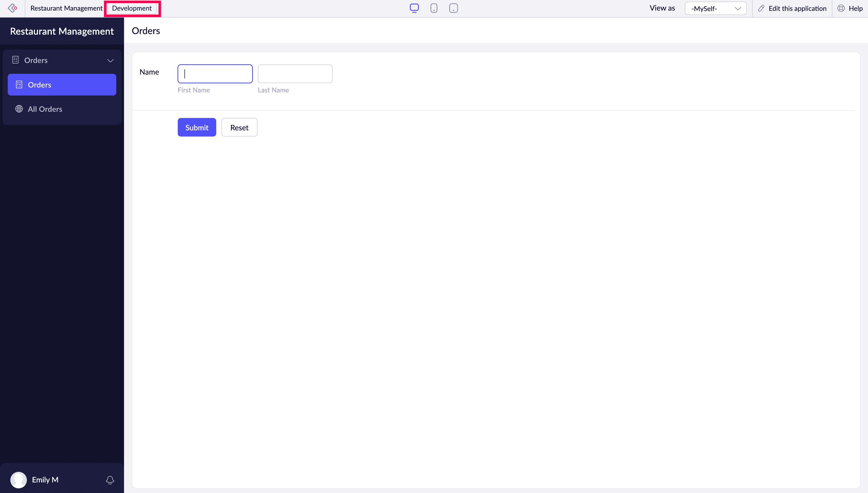This screenshot has height=493, width=868.
Task: Click the Submit button
Action: (x=197, y=127)
